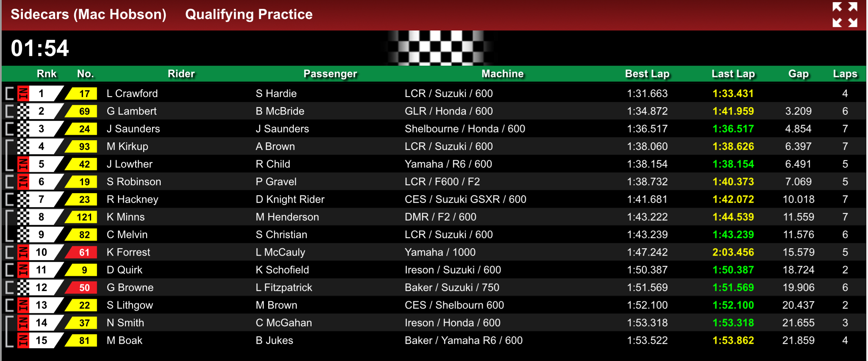Click the red IN icon for K Forrest
Image resolution: width=868 pixels, height=361 pixels.
coord(23,252)
